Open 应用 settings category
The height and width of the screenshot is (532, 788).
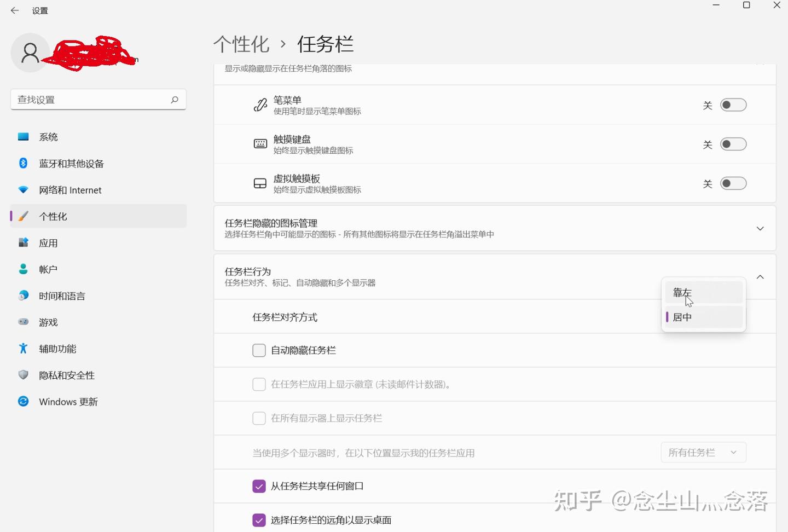click(x=99, y=242)
